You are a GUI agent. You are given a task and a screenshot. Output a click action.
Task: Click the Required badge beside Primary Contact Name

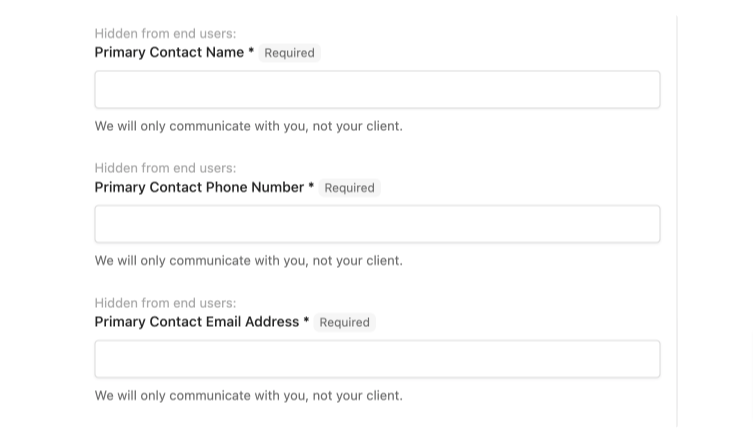(x=289, y=53)
